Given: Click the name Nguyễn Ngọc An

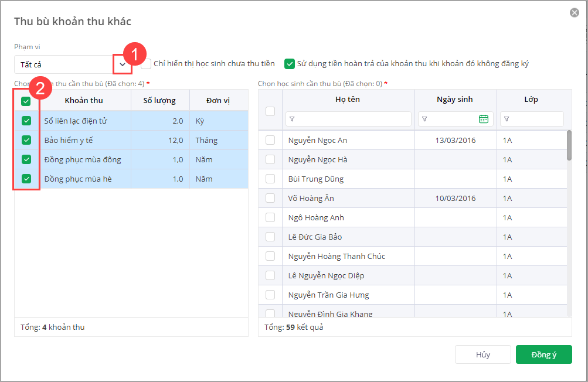Looking at the screenshot, I should 318,140.
